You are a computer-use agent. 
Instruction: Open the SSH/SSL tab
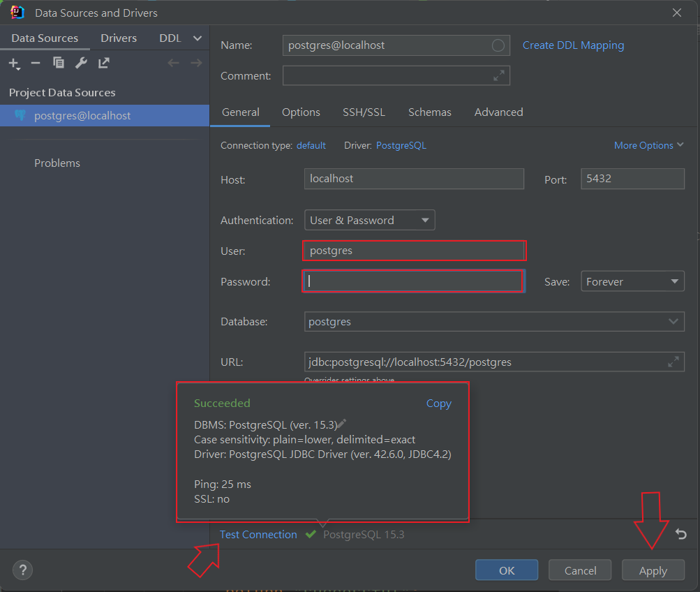[364, 112]
